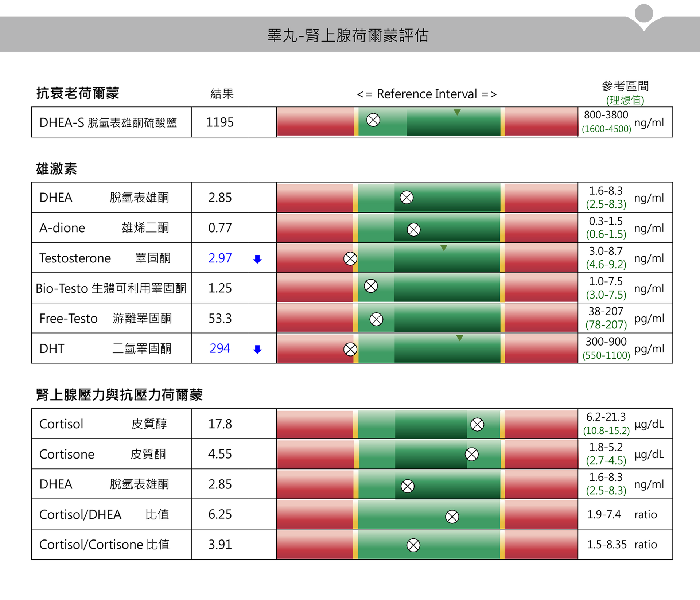Click the Testosterone reference range 3.0-8.7
700x600 pixels.
coord(606,251)
